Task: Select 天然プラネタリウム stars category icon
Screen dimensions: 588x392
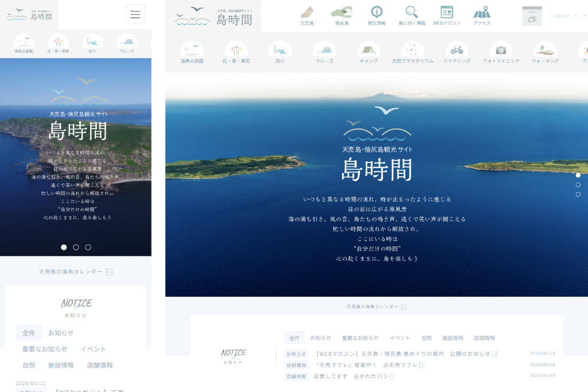Action: [412, 52]
